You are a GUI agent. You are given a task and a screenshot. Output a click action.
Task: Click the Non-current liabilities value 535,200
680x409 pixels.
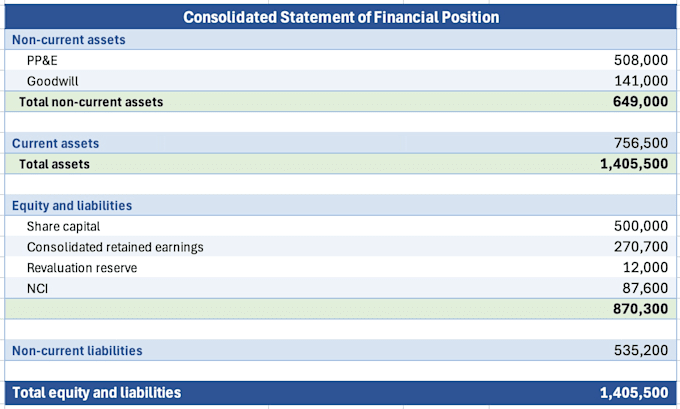tap(641, 350)
